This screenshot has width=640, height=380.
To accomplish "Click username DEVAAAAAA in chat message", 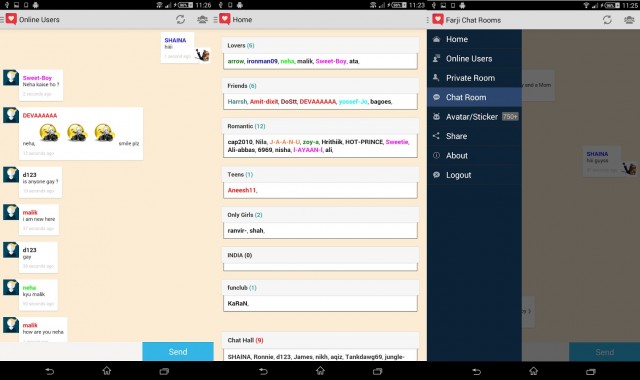I will (x=40, y=116).
